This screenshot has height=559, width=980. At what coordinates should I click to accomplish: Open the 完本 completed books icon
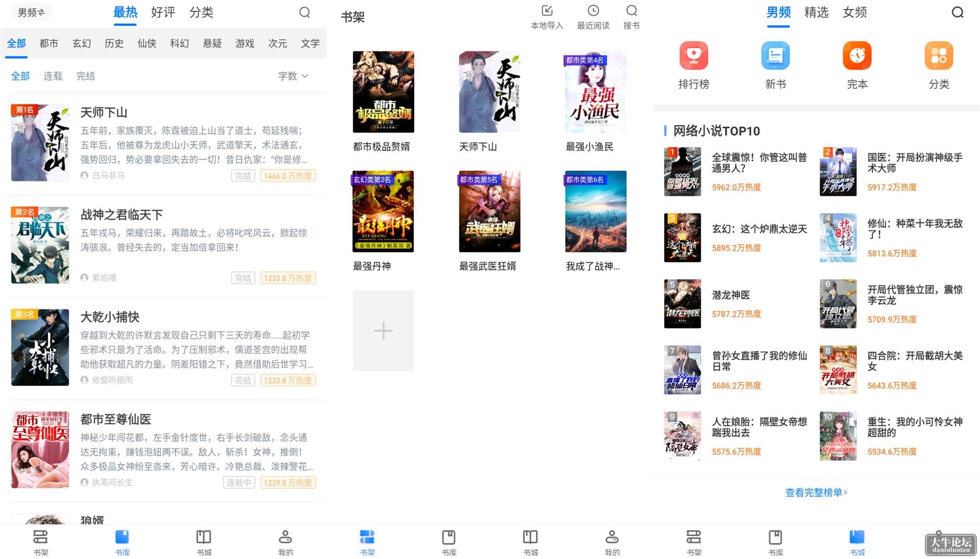point(857,56)
